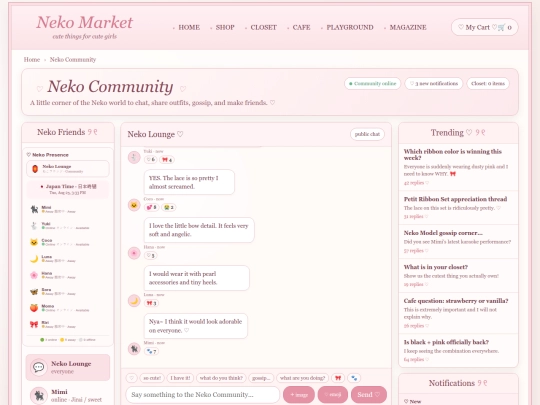Click the Notifications panel heading
The image size is (540, 405).
[458, 383]
